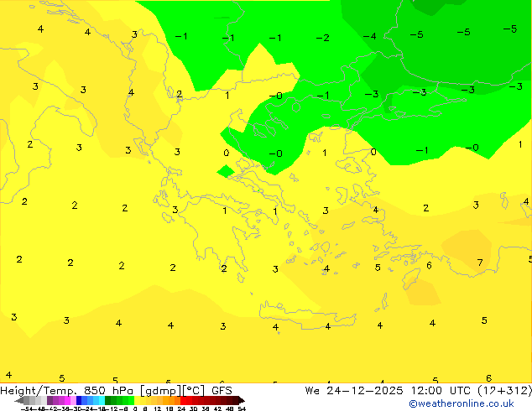This screenshot has height=411, width=532.
Task: Click the '[gdmp]' unit label
Action: 161,391
